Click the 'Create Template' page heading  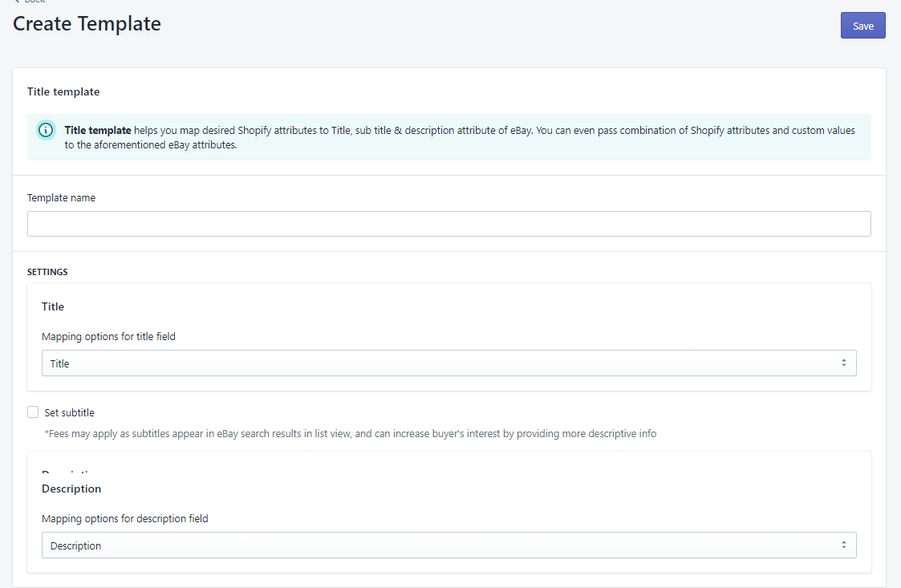(87, 24)
